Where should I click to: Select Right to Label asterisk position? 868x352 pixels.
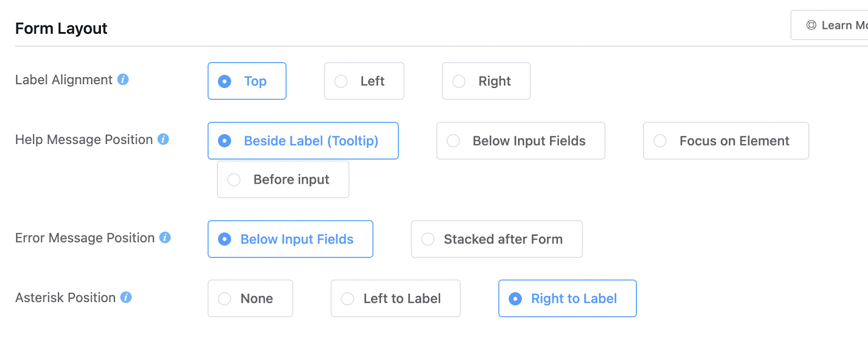[x=567, y=298]
